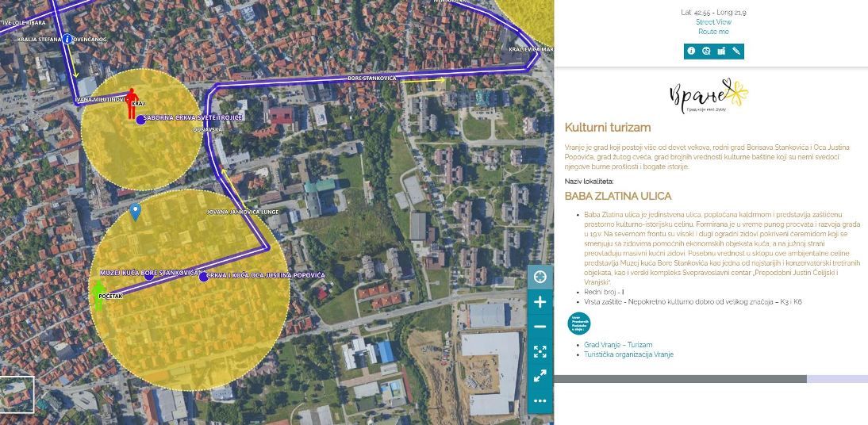Zoom out of the map
This screenshot has width=868, height=425.
[x=540, y=327]
